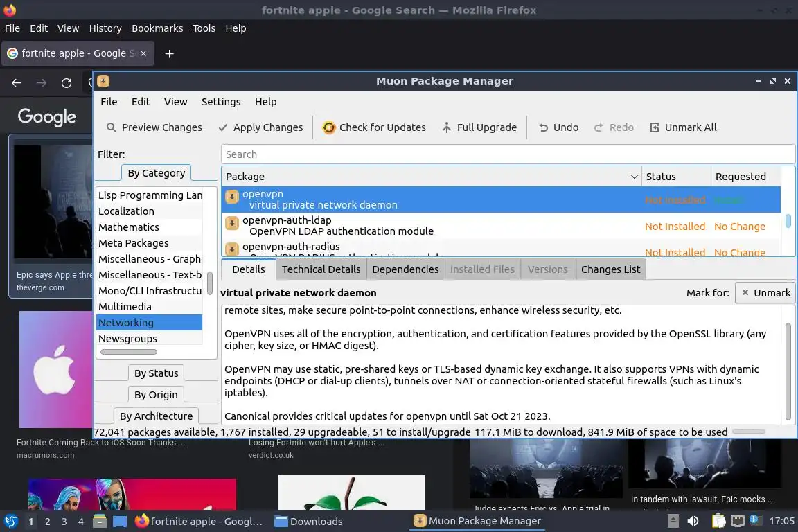Open a new Firefox tab
This screenshot has height=532, width=798.
(170, 53)
